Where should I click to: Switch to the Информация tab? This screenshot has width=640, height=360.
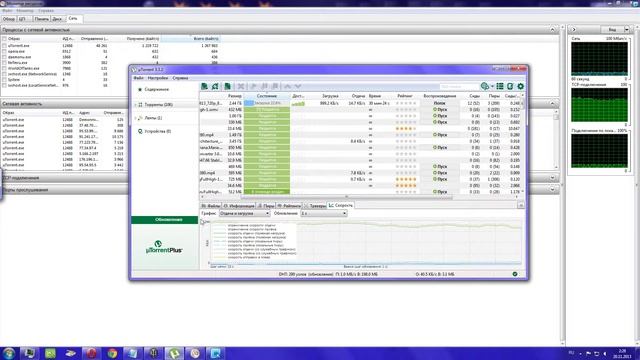pos(239,206)
